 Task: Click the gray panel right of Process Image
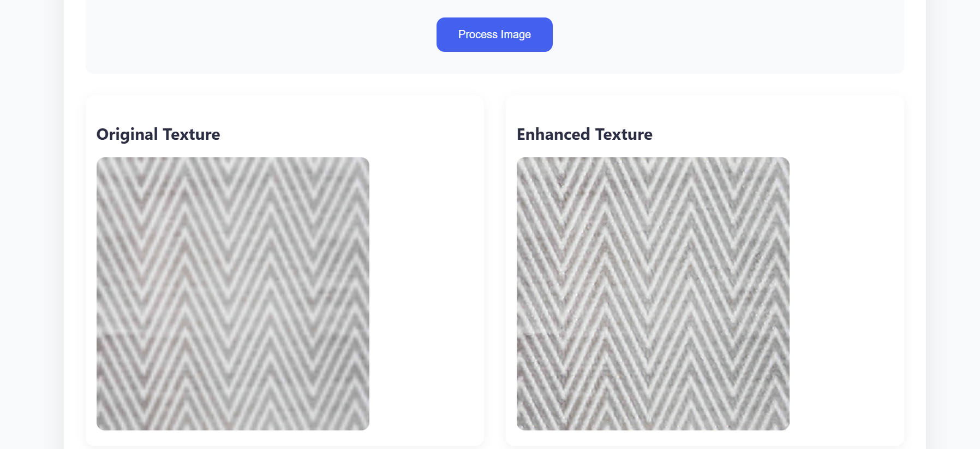click(x=726, y=36)
